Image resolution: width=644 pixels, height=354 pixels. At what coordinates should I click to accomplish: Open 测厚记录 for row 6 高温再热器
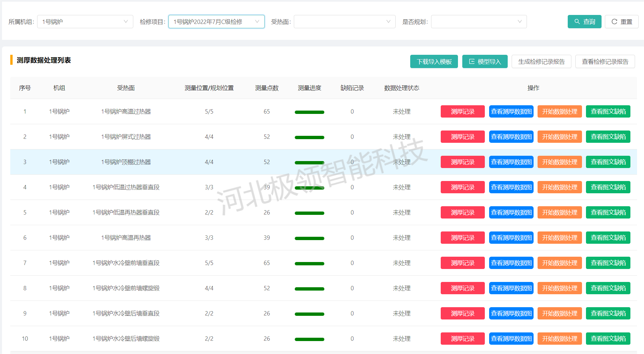462,238
